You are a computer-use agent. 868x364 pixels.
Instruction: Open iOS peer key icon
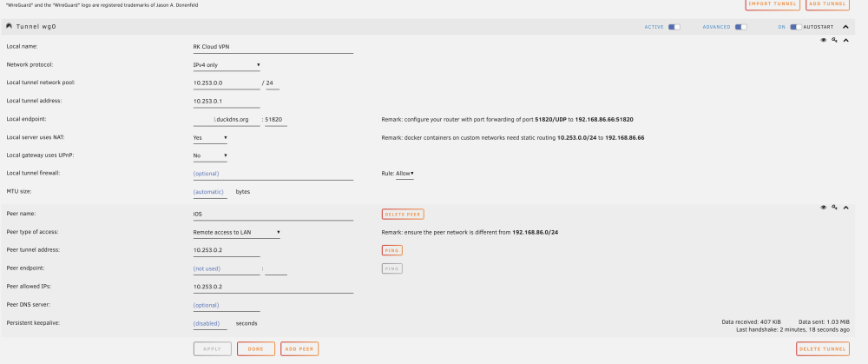point(834,208)
